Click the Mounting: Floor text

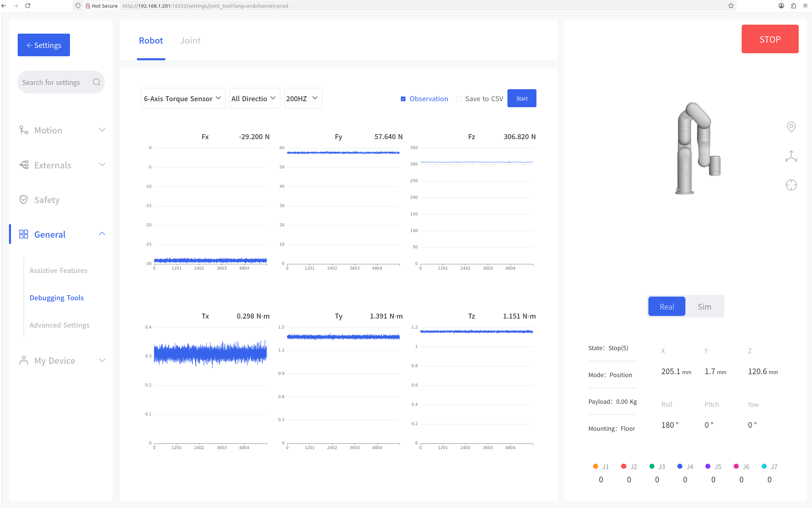click(x=611, y=428)
